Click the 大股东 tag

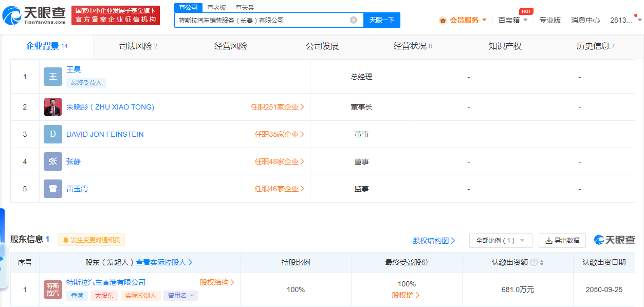104,296
